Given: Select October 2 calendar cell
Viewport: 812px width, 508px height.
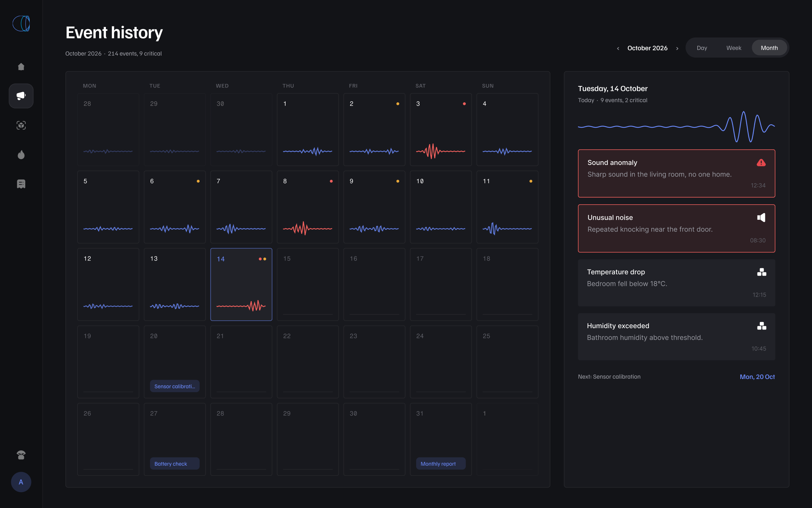Looking at the screenshot, I should [374, 130].
